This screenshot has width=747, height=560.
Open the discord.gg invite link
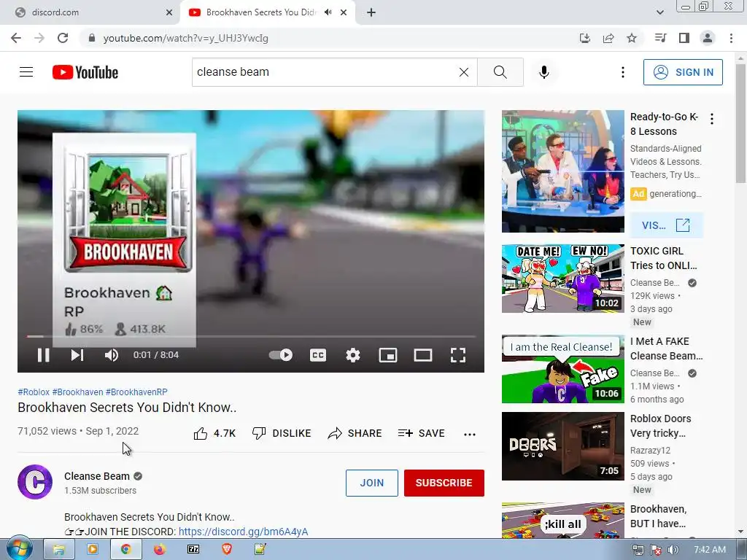coord(243,532)
